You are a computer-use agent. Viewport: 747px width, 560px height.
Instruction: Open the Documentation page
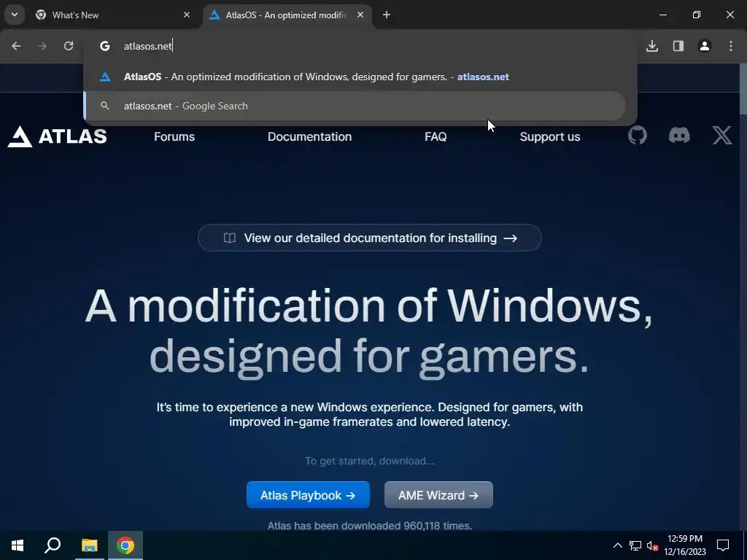point(309,136)
